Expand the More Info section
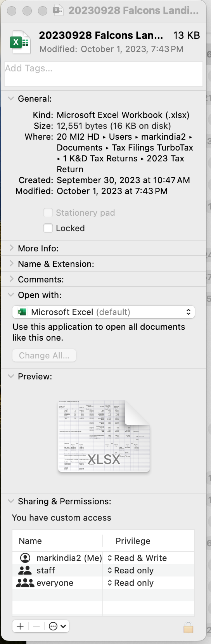The width and height of the screenshot is (211, 644). click(x=11, y=248)
